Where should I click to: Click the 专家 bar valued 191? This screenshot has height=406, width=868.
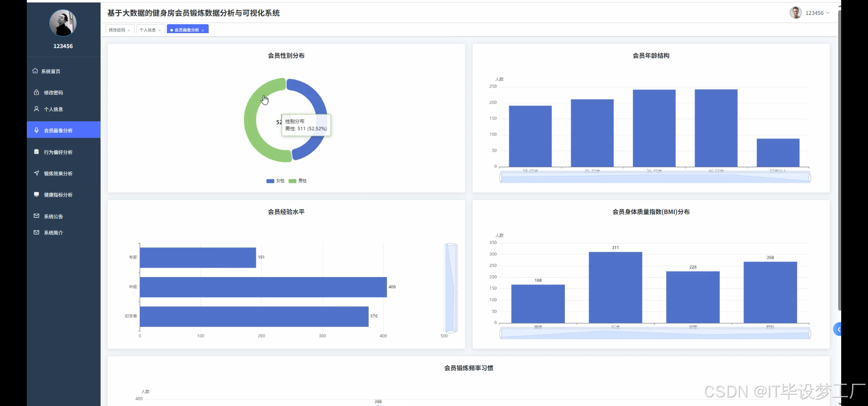(198, 257)
